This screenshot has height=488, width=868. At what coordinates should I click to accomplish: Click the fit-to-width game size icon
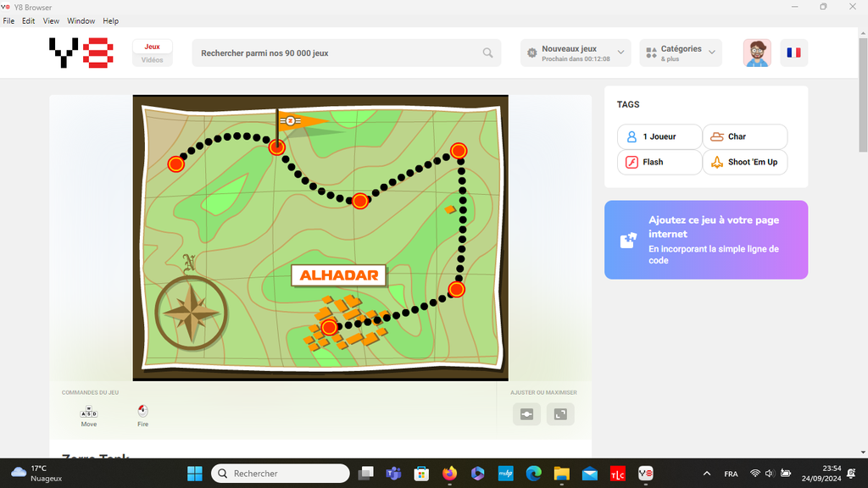click(x=526, y=413)
